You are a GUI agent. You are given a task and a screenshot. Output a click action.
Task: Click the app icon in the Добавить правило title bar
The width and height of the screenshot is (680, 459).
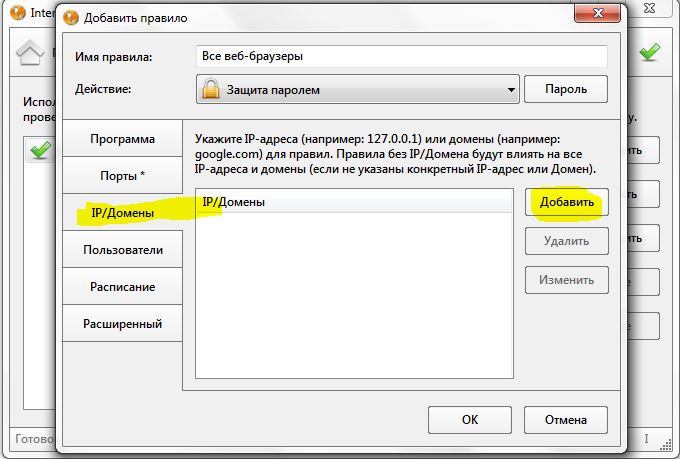[x=70, y=19]
